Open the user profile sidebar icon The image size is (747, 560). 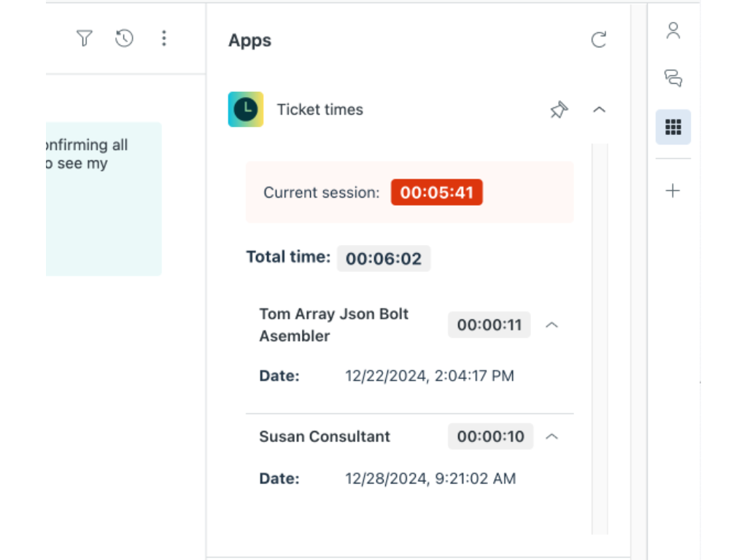[673, 31]
